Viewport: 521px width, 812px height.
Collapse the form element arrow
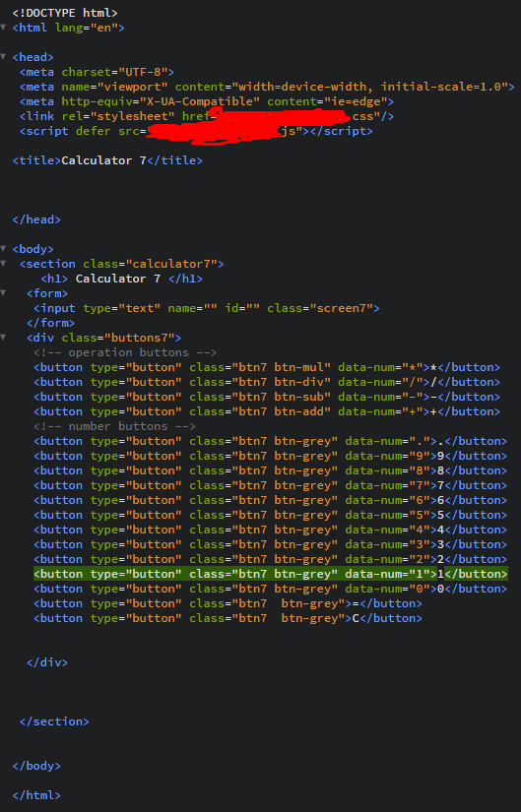3,293
